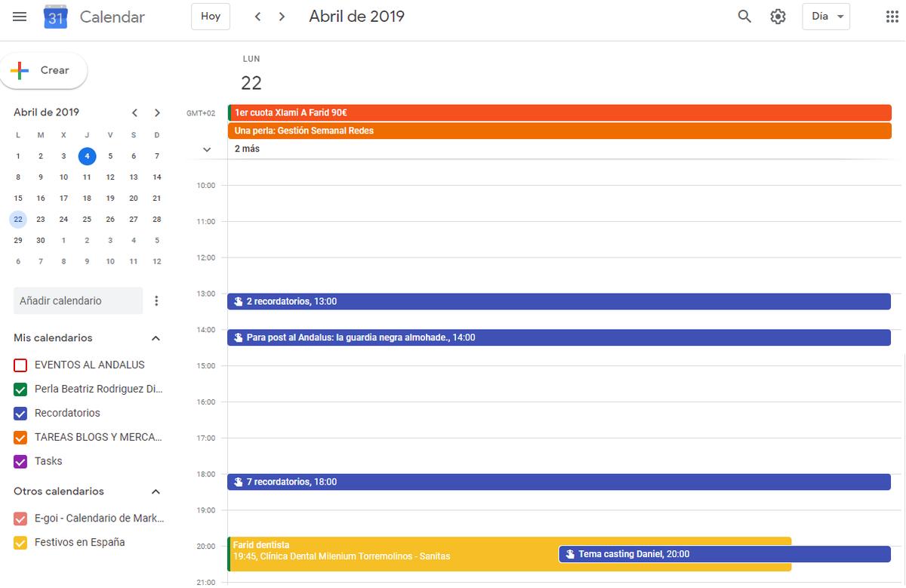Open options beside Añadir calendario

156,300
